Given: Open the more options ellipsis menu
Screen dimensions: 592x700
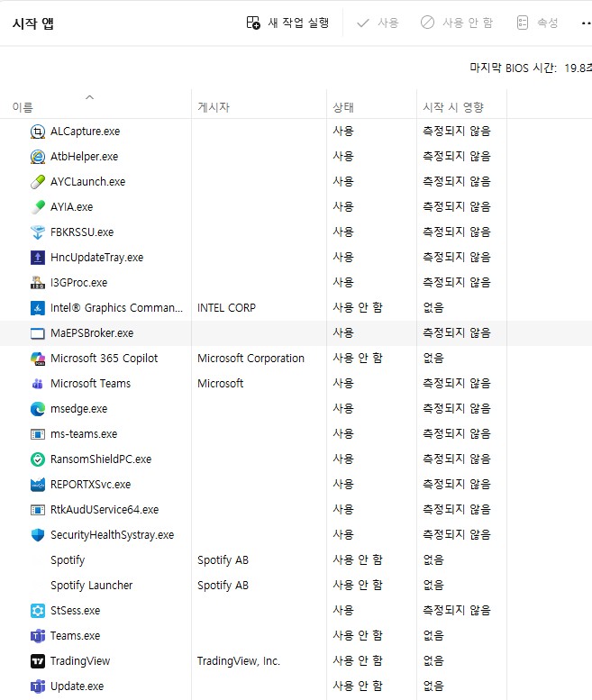Looking at the screenshot, I should click(586, 23).
